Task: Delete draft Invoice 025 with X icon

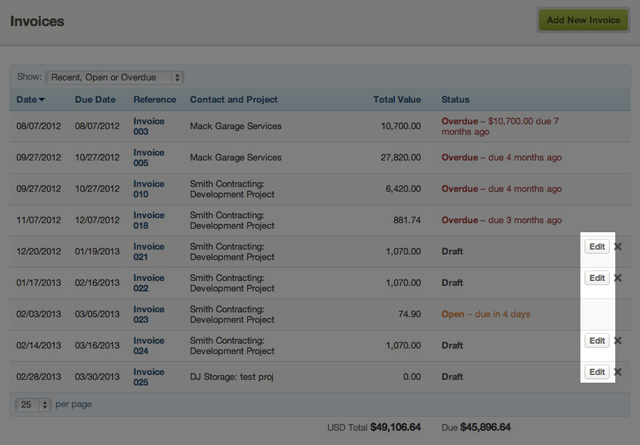Action: coord(617,372)
